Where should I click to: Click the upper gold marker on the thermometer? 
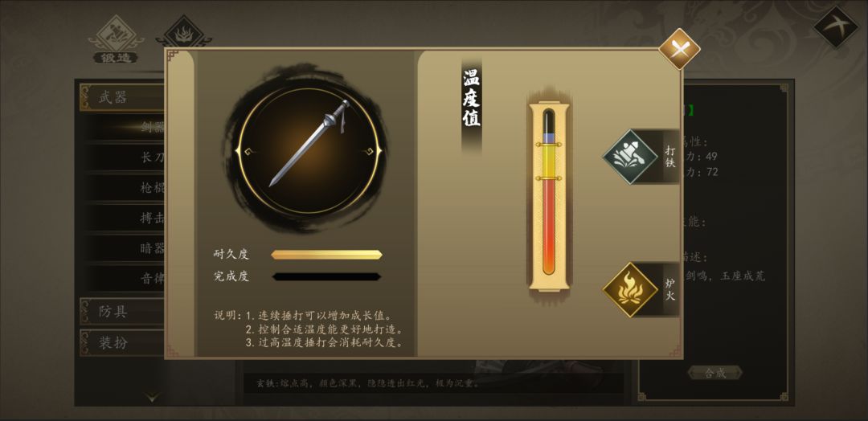pyautogui.click(x=548, y=145)
